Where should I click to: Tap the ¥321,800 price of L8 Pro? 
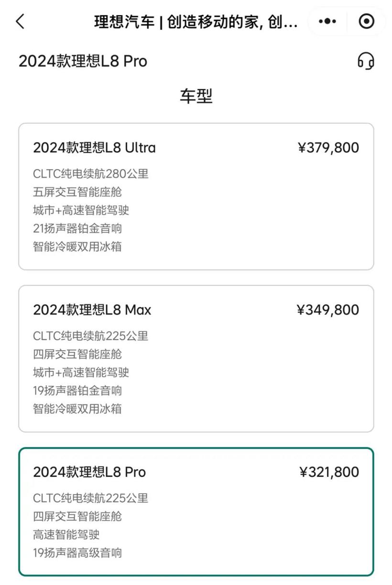pyautogui.click(x=329, y=472)
